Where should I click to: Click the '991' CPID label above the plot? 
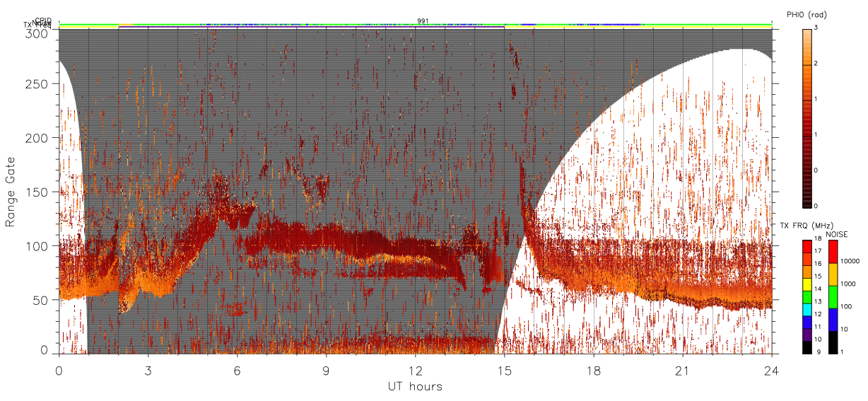click(423, 21)
